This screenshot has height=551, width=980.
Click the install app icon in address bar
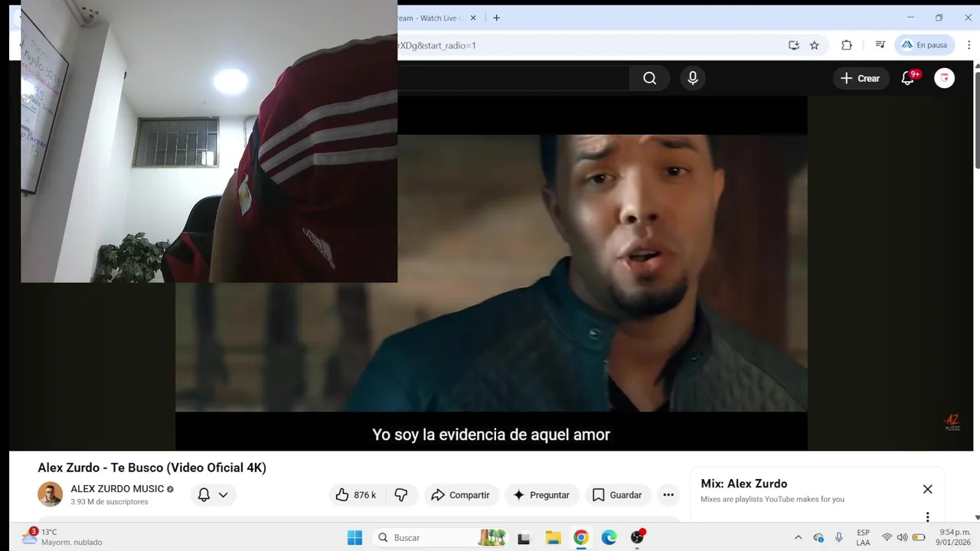(x=794, y=45)
